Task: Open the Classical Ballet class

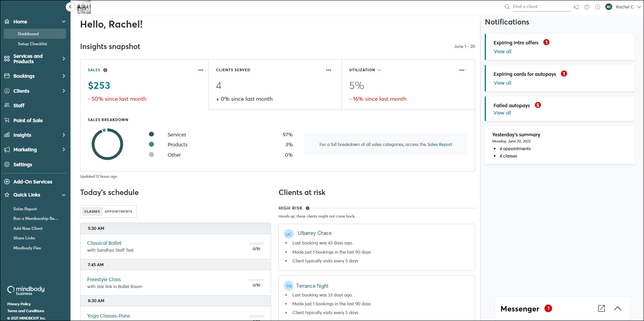Action: pos(104,243)
